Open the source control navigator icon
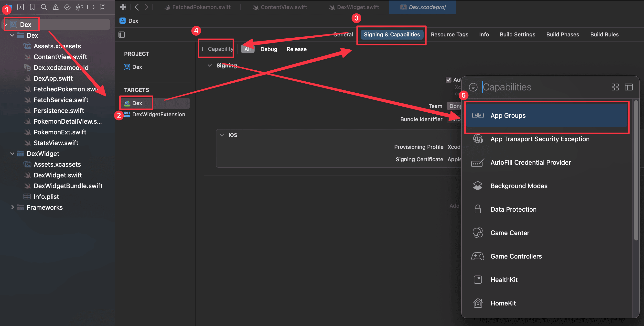The height and width of the screenshot is (326, 644). (21, 7)
